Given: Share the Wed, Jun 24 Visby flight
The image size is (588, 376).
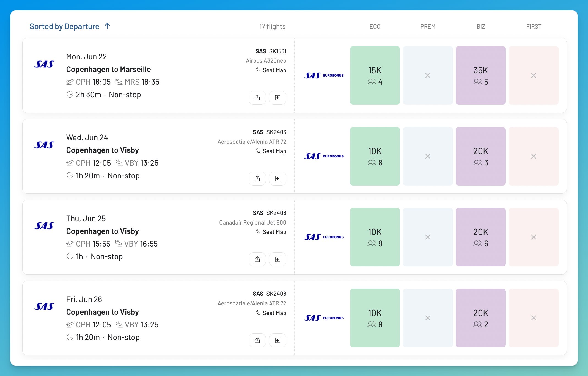Looking at the screenshot, I should (257, 178).
